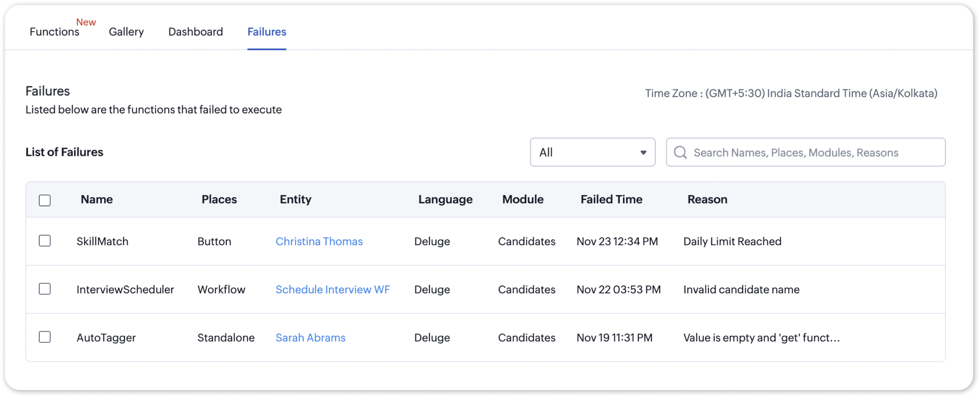Switch to the Functions tab
Screen dimensions: 980x397
(55, 32)
